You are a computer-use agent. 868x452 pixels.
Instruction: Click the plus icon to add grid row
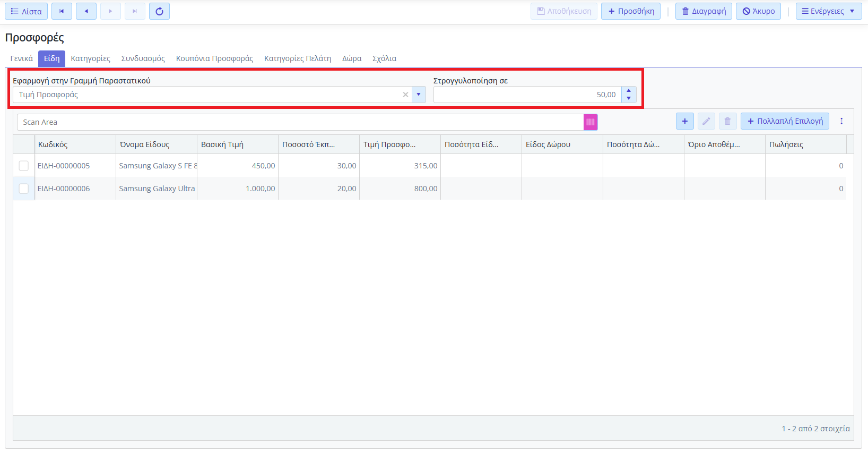(684, 121)
